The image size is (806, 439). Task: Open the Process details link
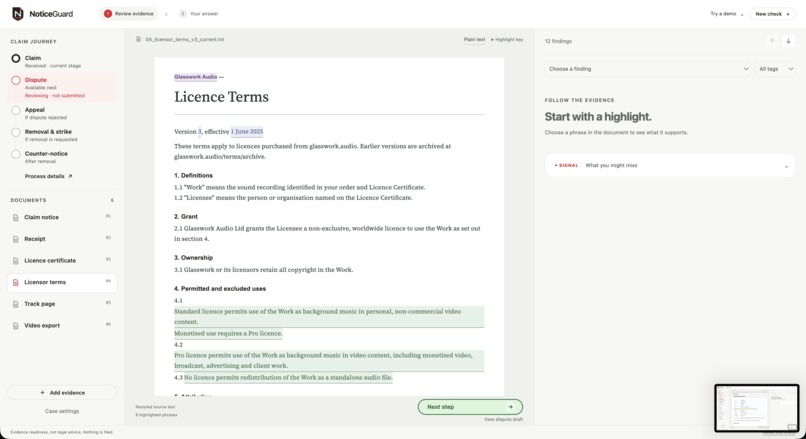pos(48,176)
